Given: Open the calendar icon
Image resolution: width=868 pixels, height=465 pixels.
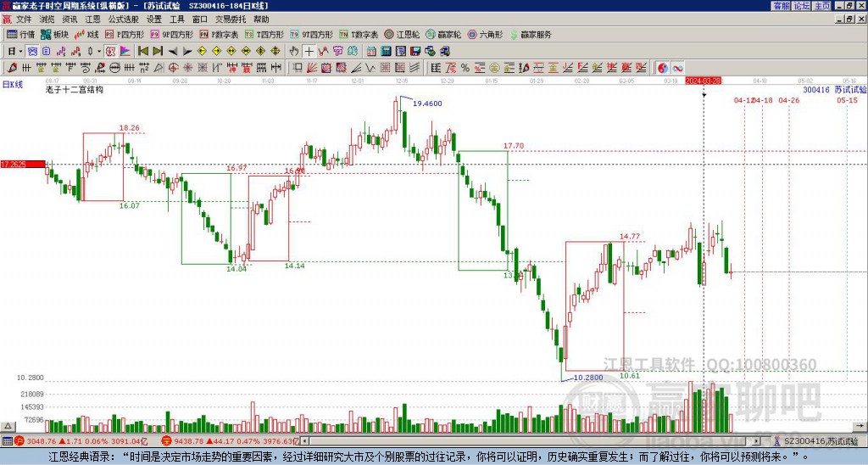Looking at the screenshot, I should 371,52.
